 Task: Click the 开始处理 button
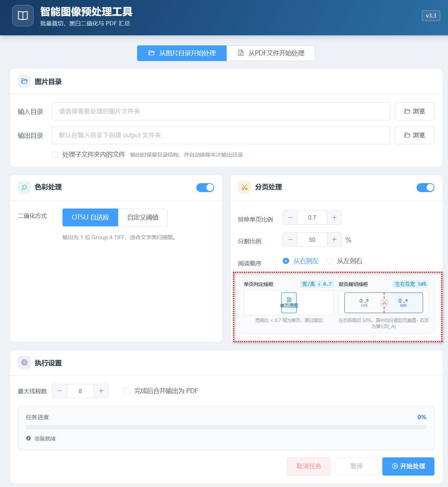click(408, 466)
